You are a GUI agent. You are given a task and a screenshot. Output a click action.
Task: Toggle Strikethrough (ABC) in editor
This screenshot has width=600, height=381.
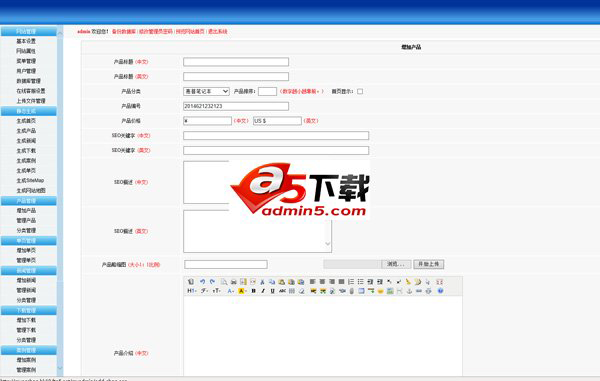click(x=282, y=291)
